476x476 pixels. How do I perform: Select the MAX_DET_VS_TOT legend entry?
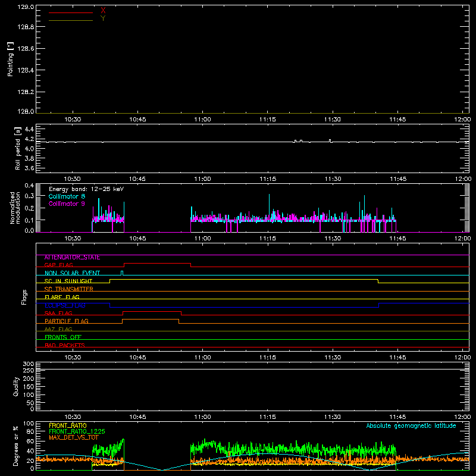pyautogui.click(x=73, y=437)
